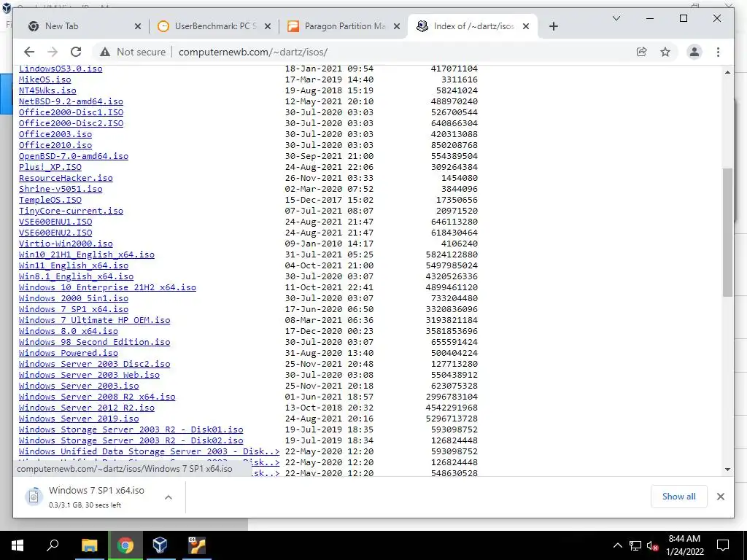Download Plus! XP.ISO

click(50, 167)
